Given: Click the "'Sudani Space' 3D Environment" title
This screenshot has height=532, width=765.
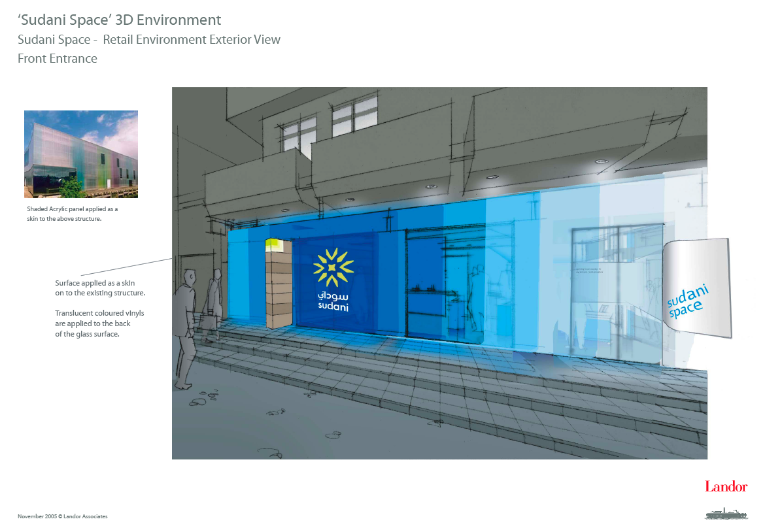Looking at the screenshot, I should click(x=120, y=20).
